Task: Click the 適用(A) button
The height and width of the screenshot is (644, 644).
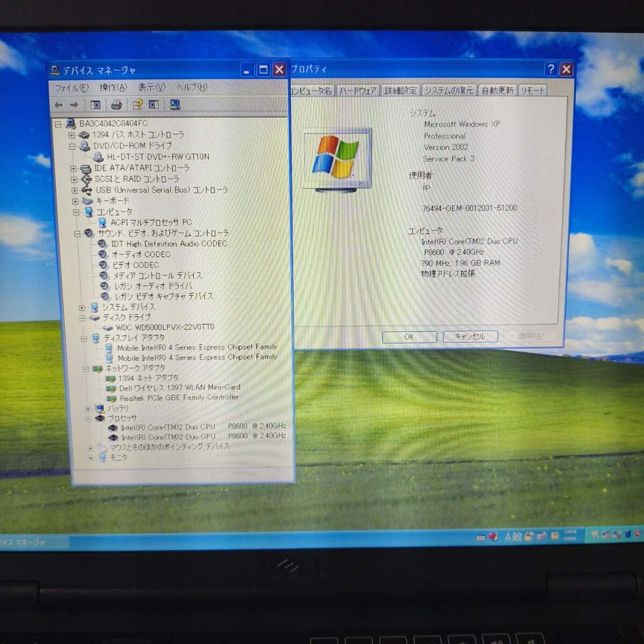Action: (x=531, y=336)
